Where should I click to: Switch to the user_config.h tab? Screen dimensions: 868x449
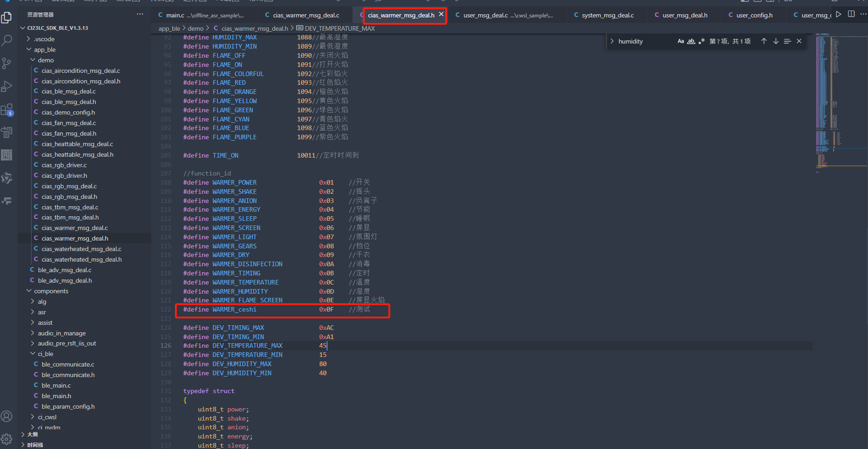pyautogui.click(x=754, y=15)
